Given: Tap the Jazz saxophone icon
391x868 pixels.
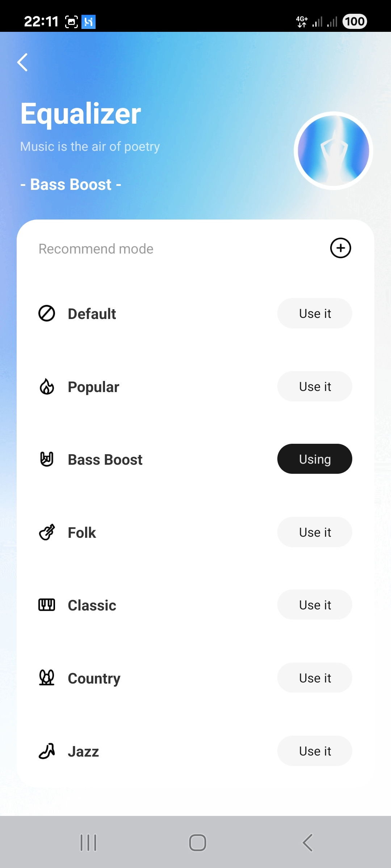Looking at the screenshot, I should pyautogui.click(x=47, y=751).
